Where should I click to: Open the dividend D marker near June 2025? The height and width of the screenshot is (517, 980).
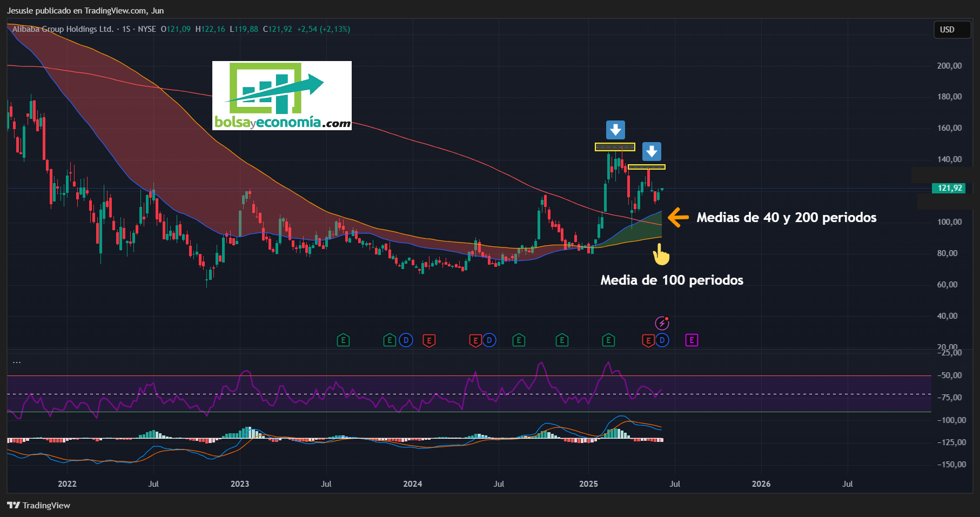(662, 340)
